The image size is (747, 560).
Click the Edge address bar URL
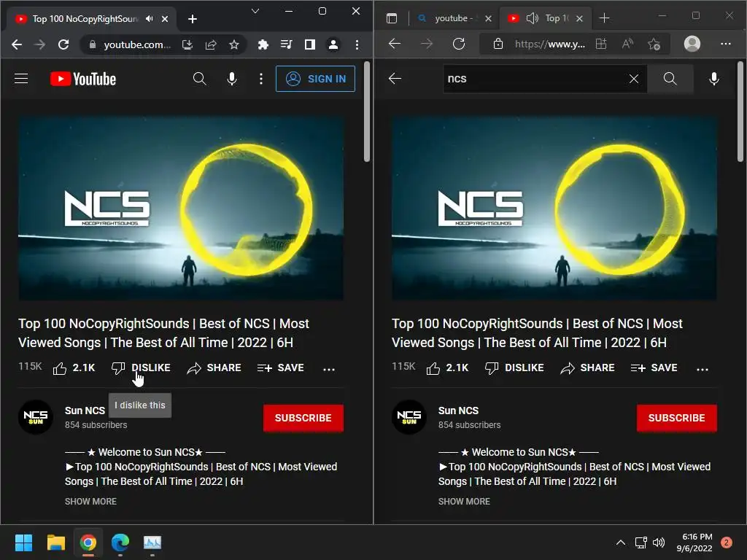pos(550,44)
